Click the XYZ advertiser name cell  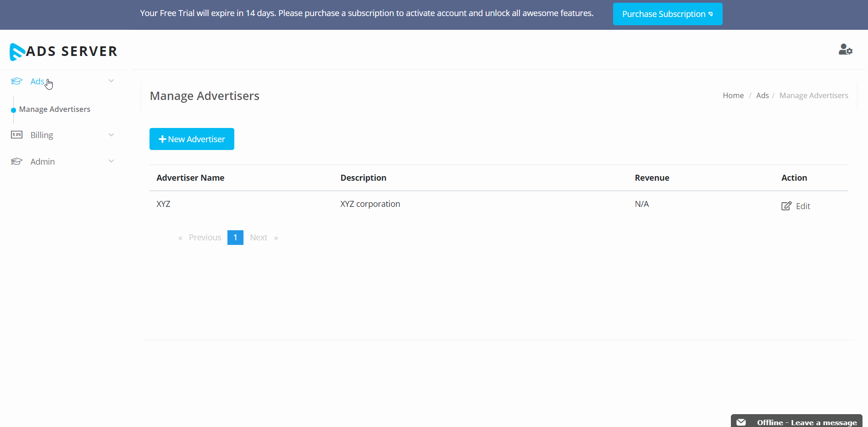pyautogui.click(x=163, y=204)
